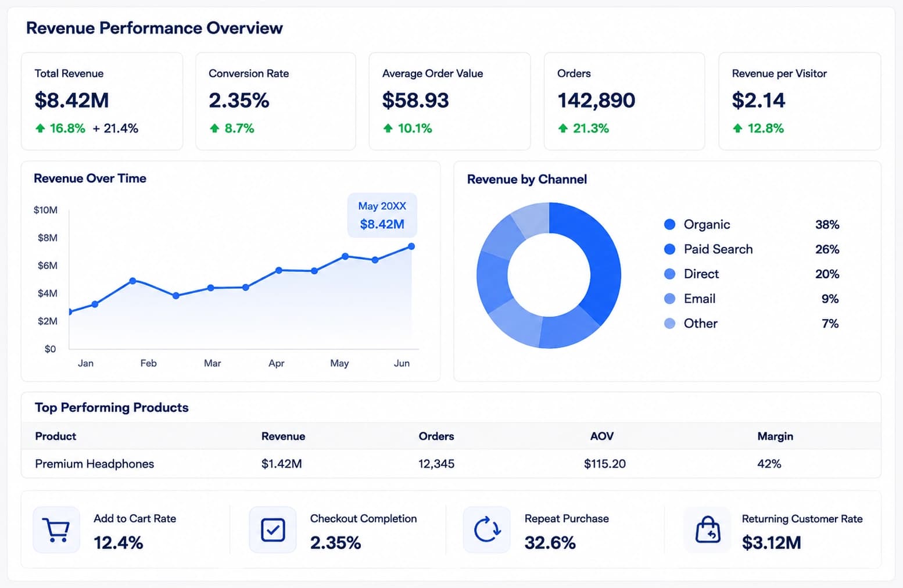The height and width of the screenshot is (588, 903).
Task: Click the Revenue Over Time chart title
Action: point(90,178)
